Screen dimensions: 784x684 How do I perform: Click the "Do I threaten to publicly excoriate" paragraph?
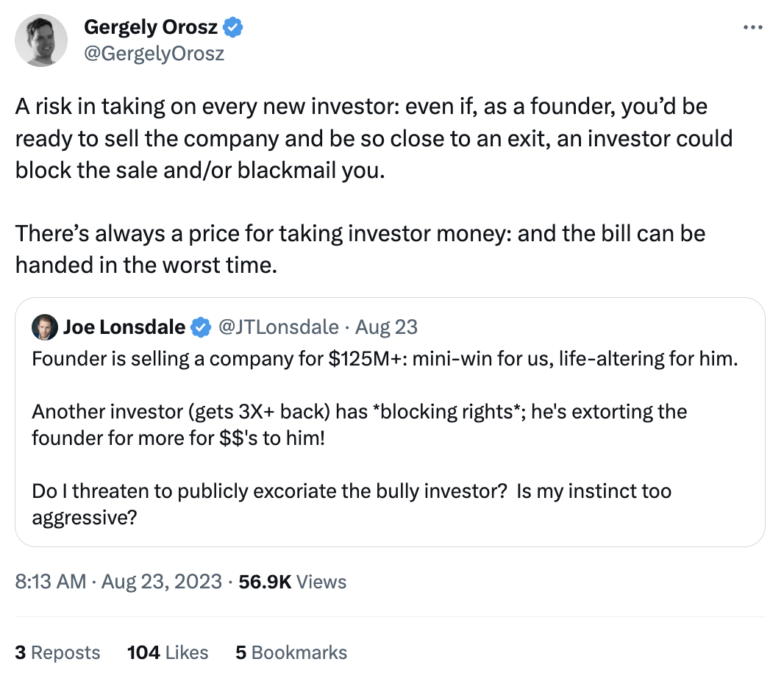352,504
